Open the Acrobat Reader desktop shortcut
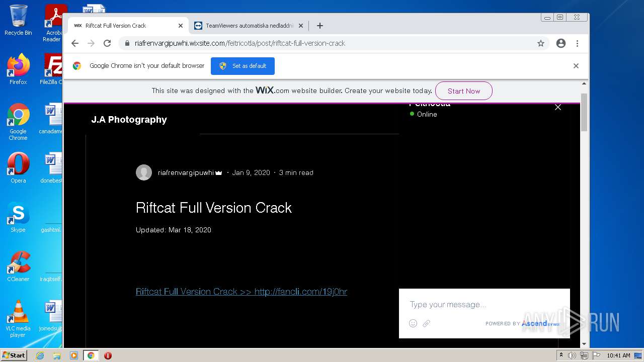Image resolution: width=644 pixels, height=362 pixels. 53,24
